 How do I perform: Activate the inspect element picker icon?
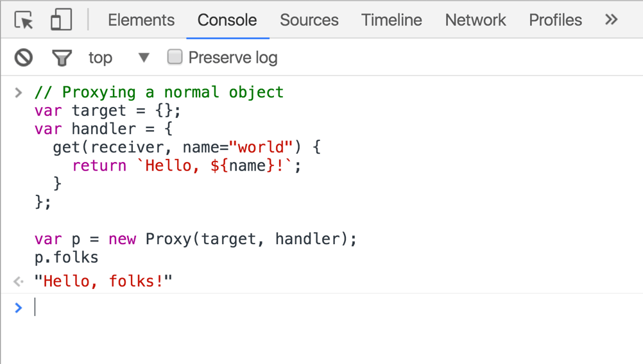pyautogui.click(x=24, y=20)
